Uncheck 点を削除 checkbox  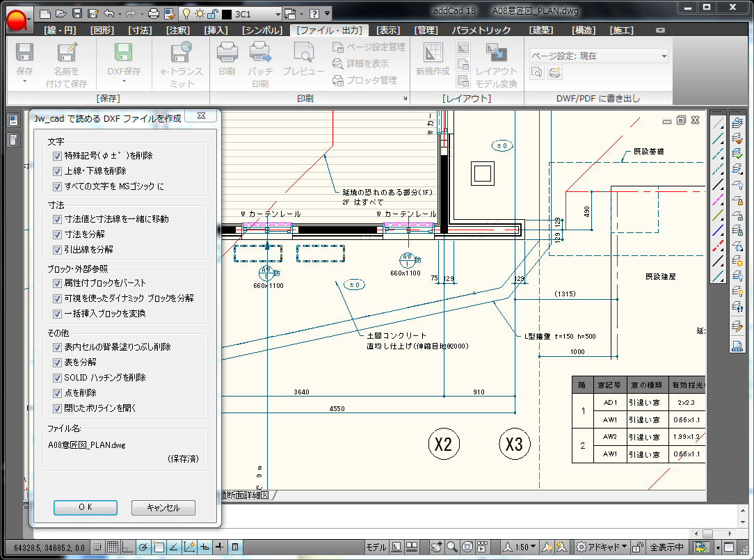(57, 394)
